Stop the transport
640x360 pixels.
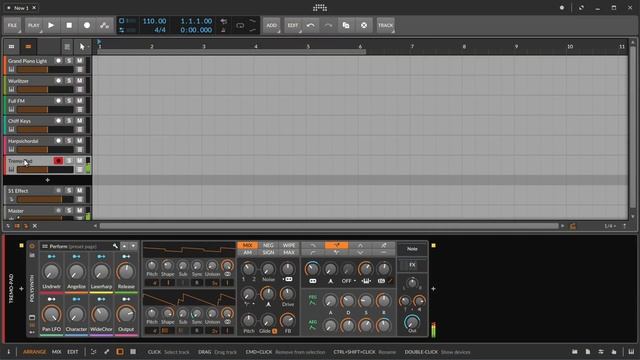tap(69, 25)
